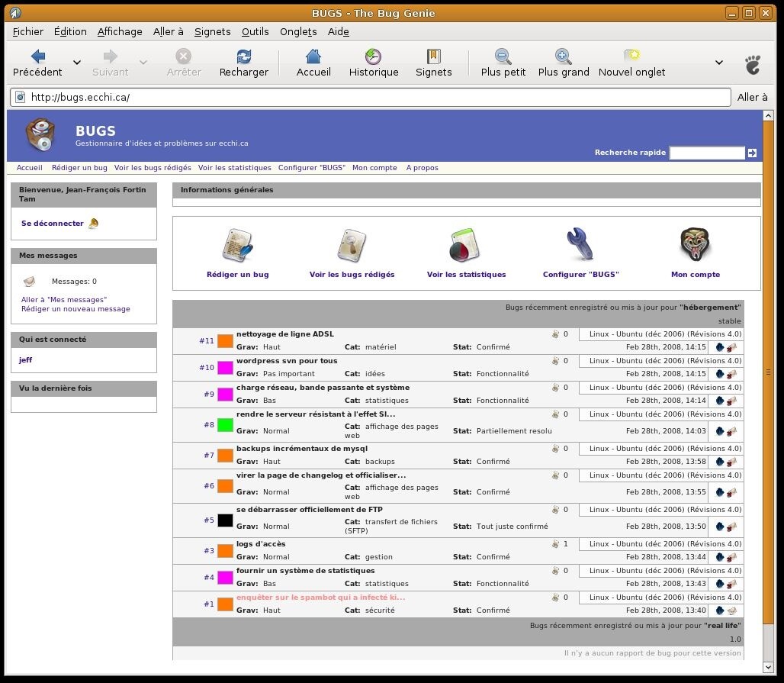Image resolution: width=784 pixels, height=683 pixels.
Task: Click the Voir les statistiques icon
Action: [x=465, y=246]
